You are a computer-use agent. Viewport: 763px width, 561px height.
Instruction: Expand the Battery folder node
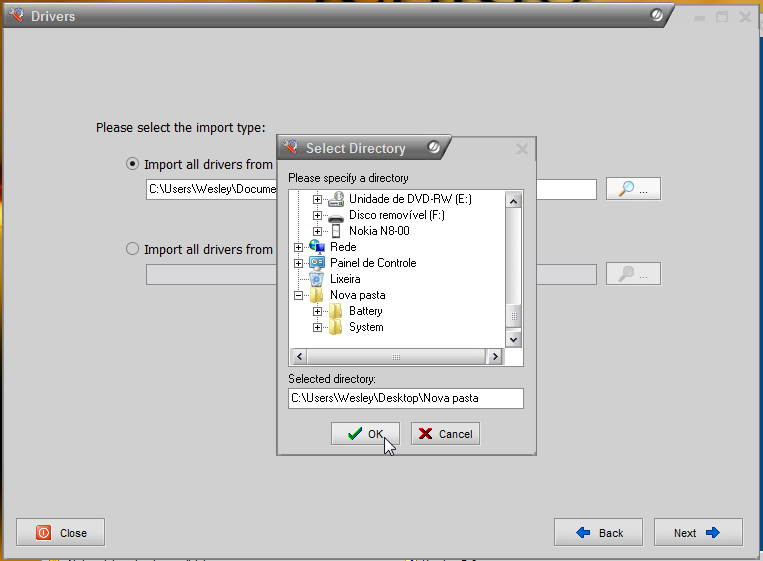[x=317, y=311]
